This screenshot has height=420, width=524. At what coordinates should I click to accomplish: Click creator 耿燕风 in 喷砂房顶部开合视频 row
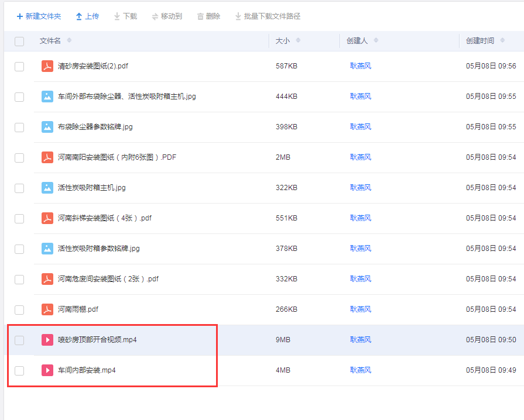(361, 340)
